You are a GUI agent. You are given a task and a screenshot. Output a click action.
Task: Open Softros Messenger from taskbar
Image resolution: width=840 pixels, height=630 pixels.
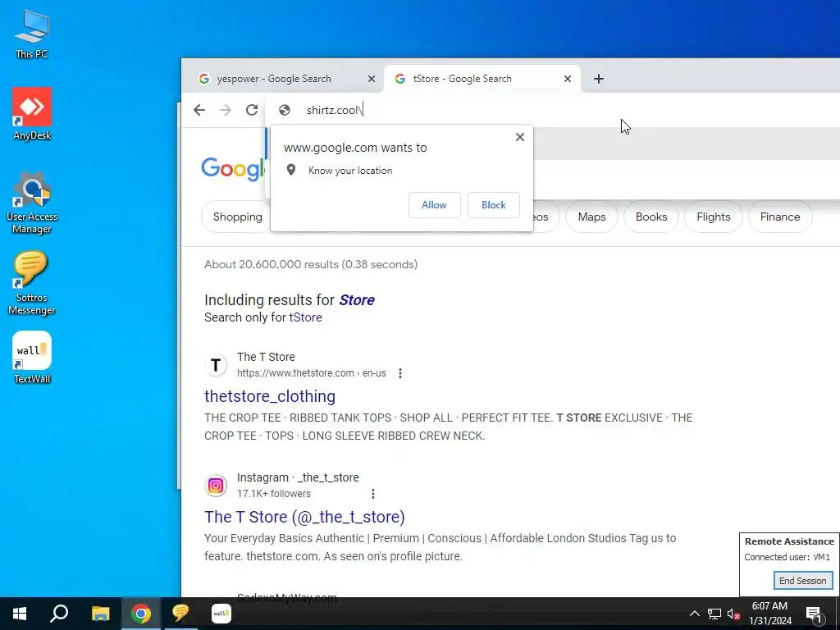click(x=180, y=614)
